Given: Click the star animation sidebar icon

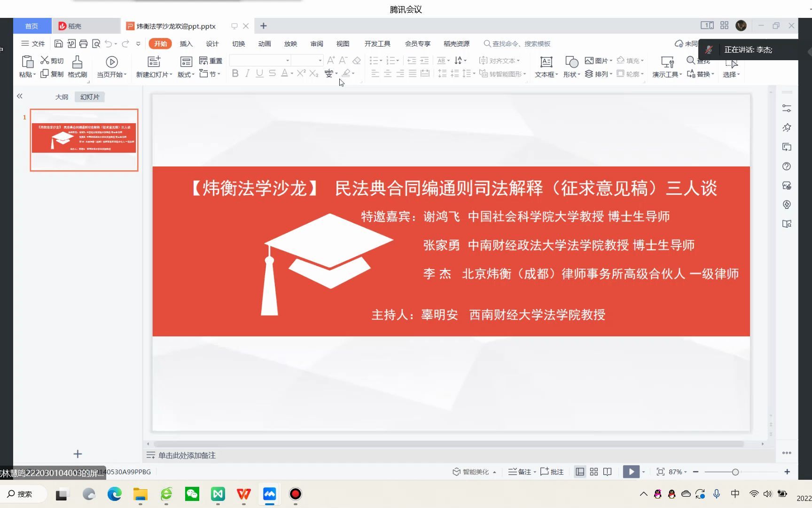Looking at the screenshot, I should pyautogui.click(x=787, y=127).
